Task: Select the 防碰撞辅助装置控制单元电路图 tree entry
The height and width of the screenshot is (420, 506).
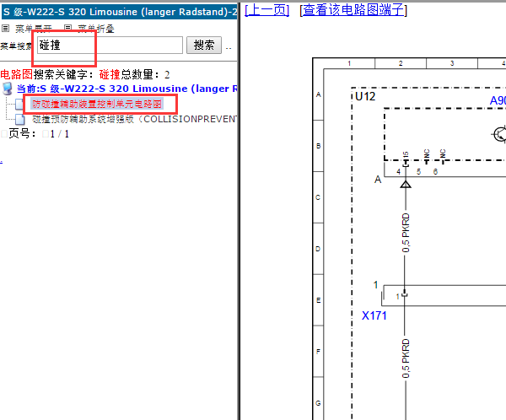Action: [97, 104]
